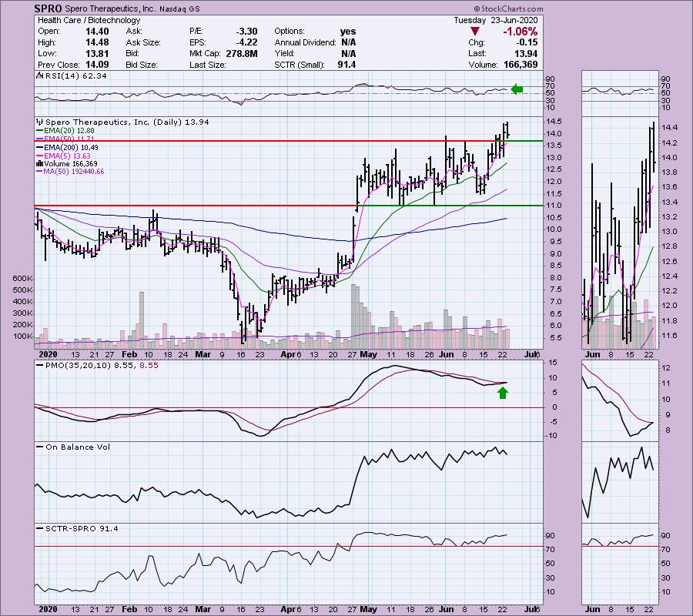Click the bar-chart icon before the Spero (Daily) title
This screenshot has height=616, width=693.
[40, 122]
